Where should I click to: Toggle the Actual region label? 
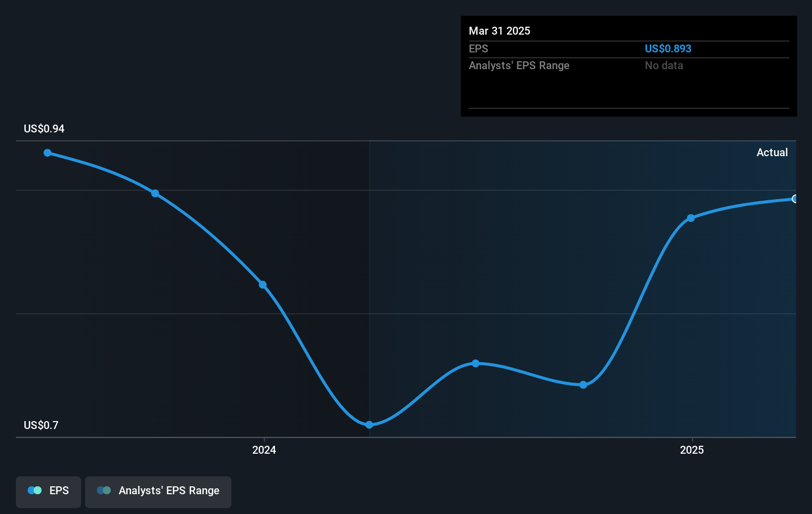(772, 152)
